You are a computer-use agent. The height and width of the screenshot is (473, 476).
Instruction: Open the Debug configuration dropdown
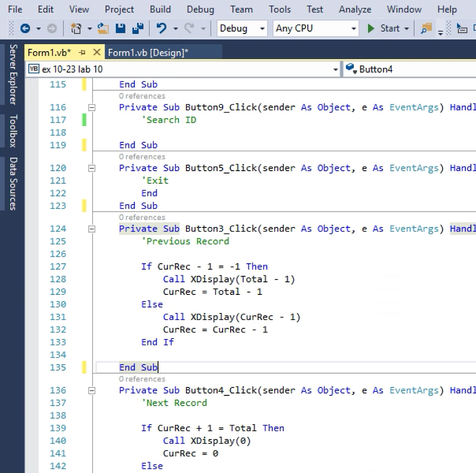(242, 29)
